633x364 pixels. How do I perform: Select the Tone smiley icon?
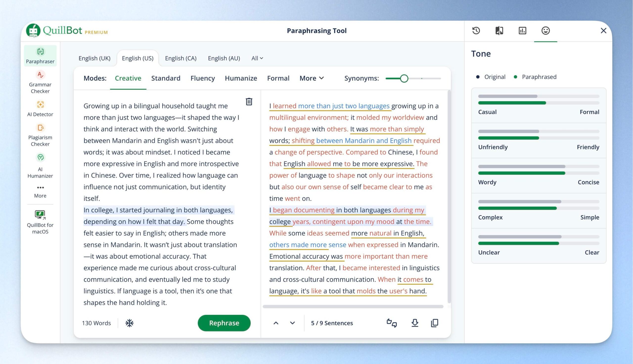pos(545,31)
